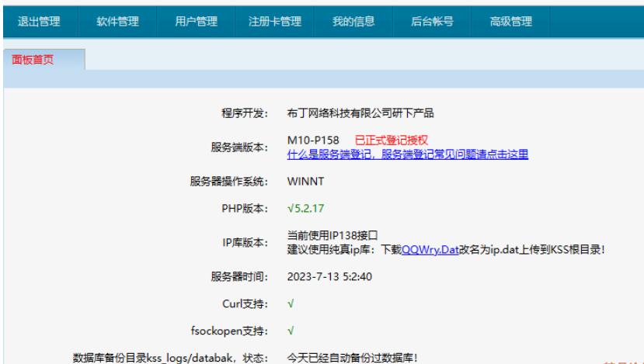Open the 后台帐号 menu

[432, 21]
